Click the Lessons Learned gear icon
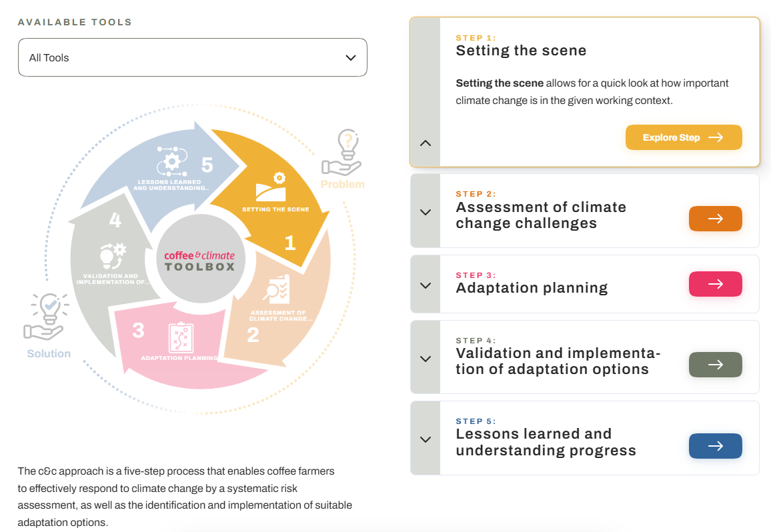771x532 pixels. tap(171, 161)
